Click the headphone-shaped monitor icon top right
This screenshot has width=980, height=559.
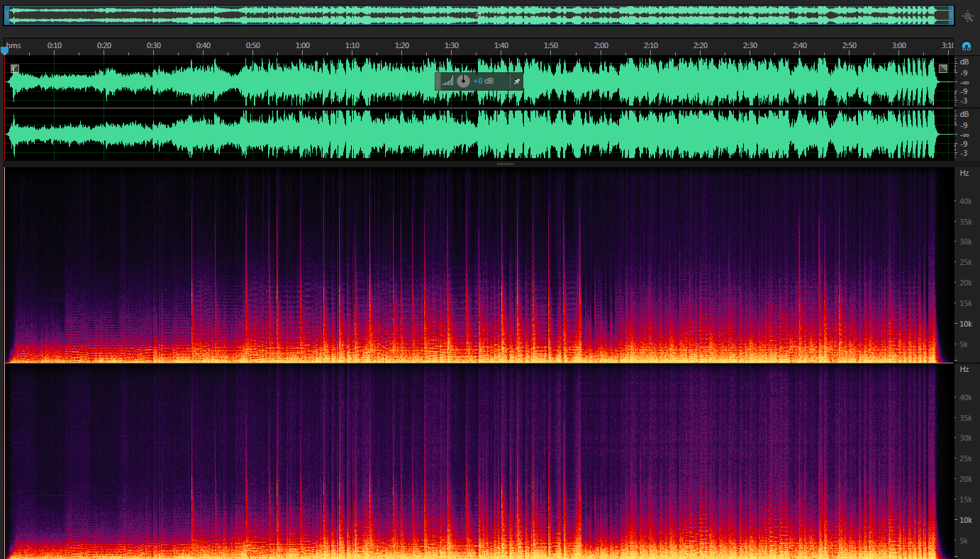967,46
